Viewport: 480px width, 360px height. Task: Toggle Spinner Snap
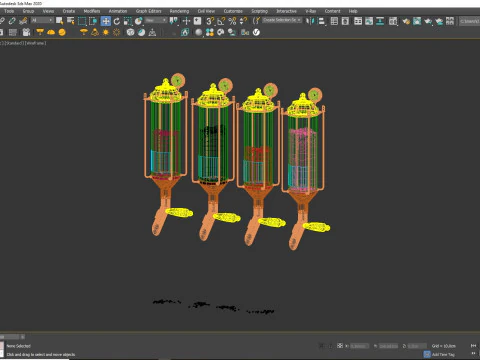tap(243, 21)
